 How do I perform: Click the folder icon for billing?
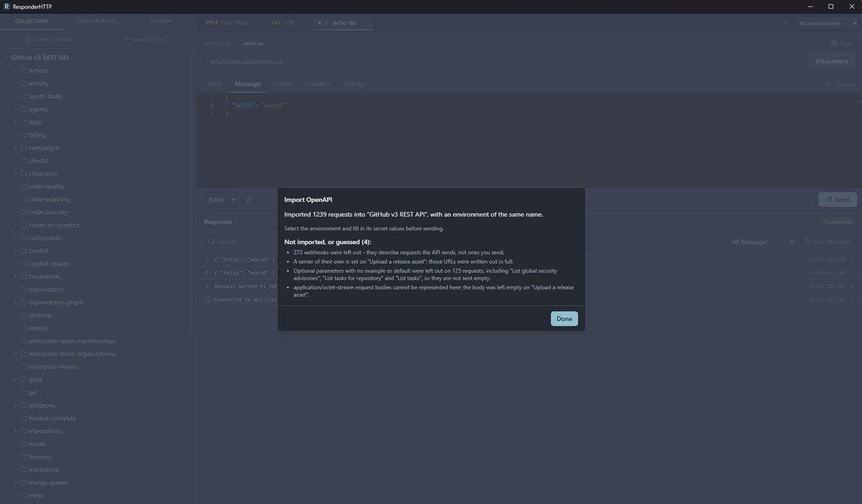24,135
